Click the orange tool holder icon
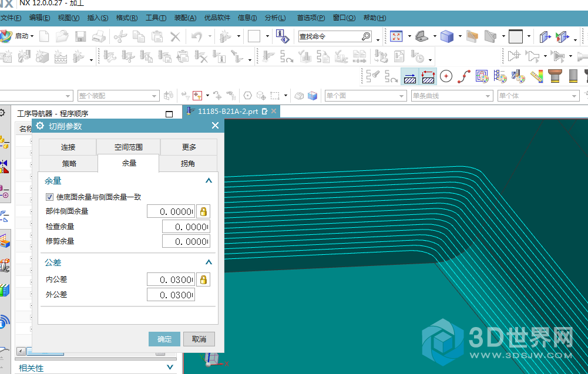This screenshot has width=588, height=374. [555, 76]
